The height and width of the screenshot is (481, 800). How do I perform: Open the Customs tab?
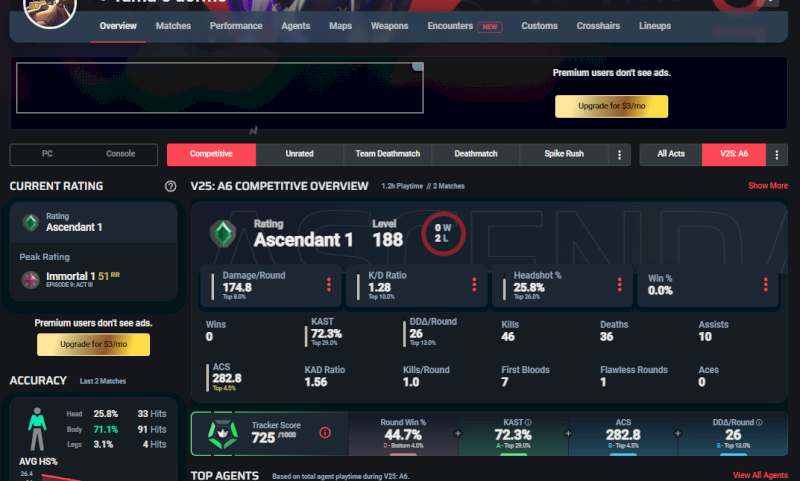click(539, 26)
